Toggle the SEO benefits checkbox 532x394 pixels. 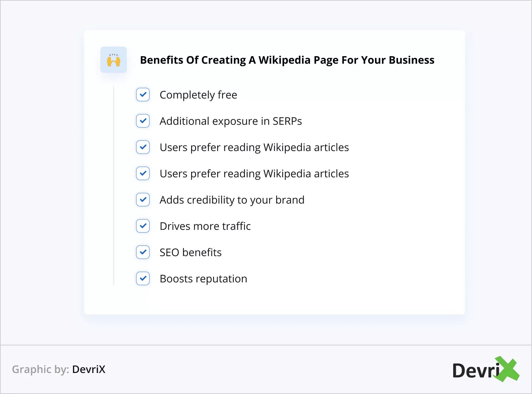[x=143, y=252]
